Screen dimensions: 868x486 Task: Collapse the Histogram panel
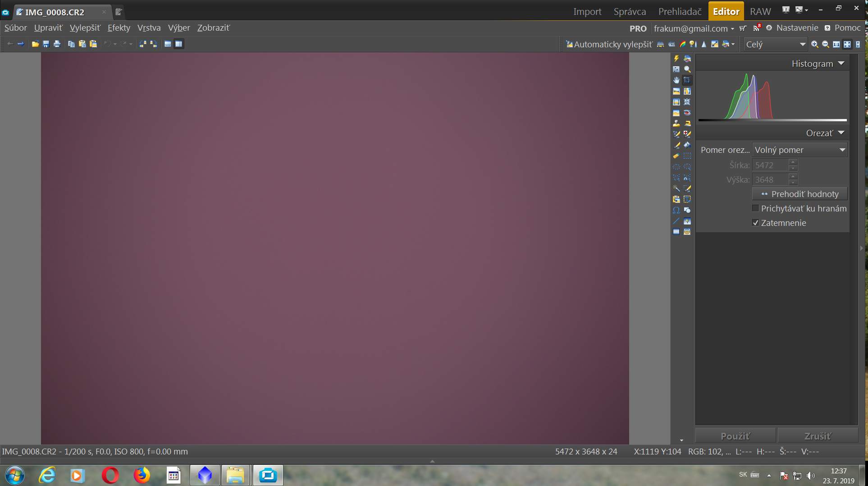coord(841,64)
